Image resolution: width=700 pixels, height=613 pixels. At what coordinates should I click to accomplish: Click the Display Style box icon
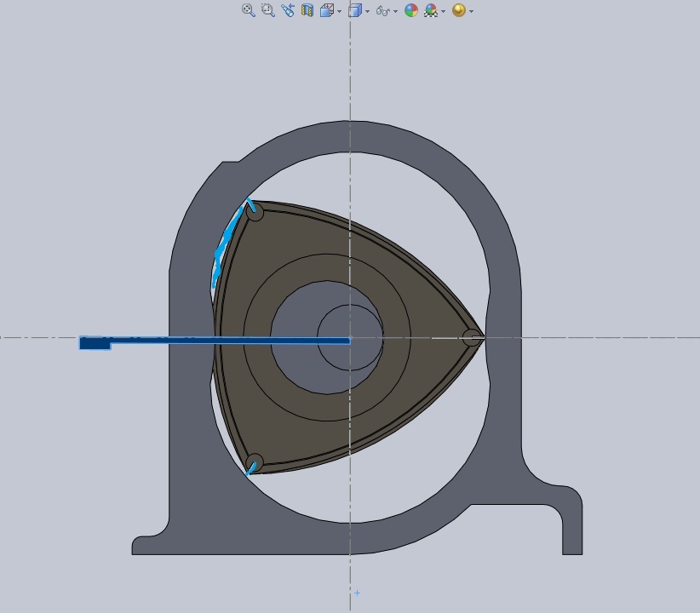(x=355, y=10)
